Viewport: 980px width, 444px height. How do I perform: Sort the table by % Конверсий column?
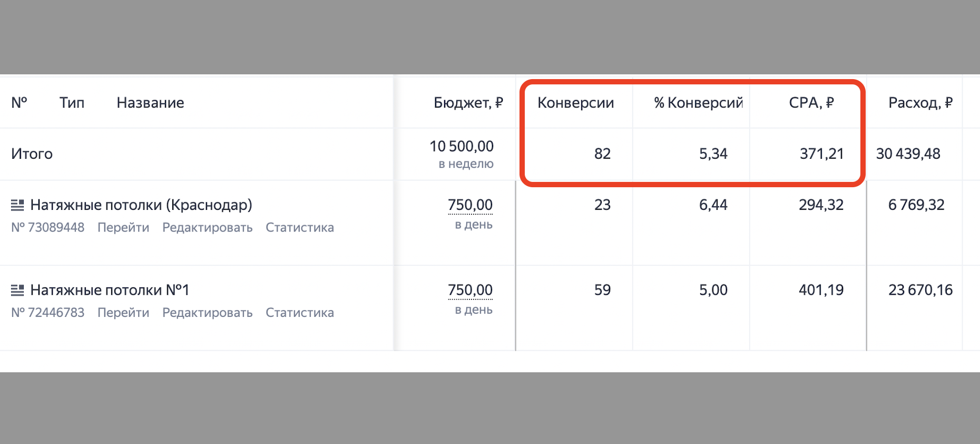[698, 103]
